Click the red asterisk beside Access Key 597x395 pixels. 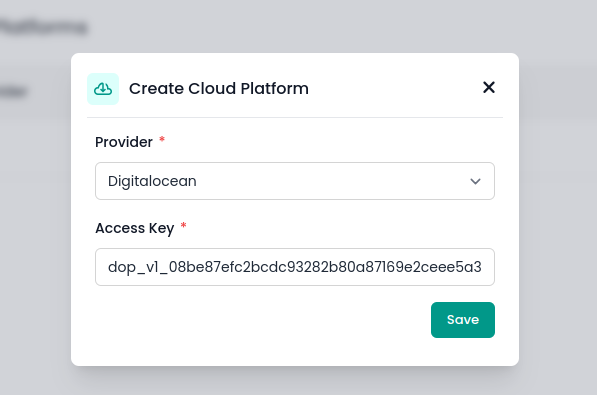[184, 225]
